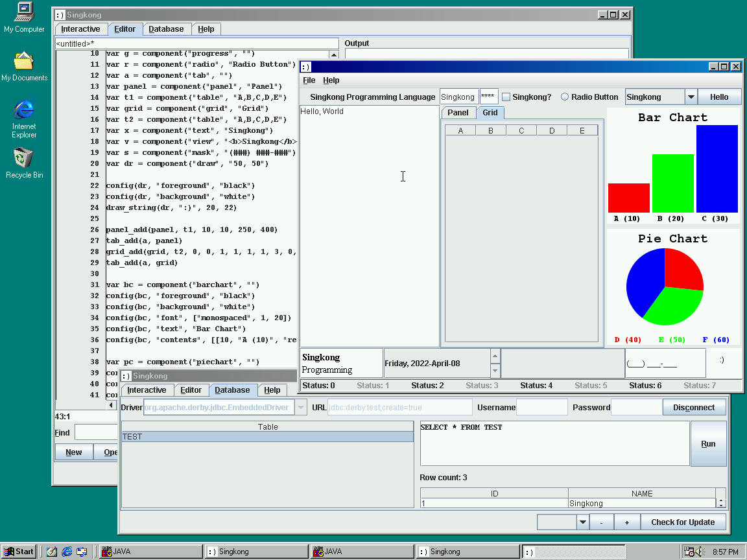Click the Run query button
Image resolution: width=747 pixels, height=560 pixels.
tap(708, 444)
